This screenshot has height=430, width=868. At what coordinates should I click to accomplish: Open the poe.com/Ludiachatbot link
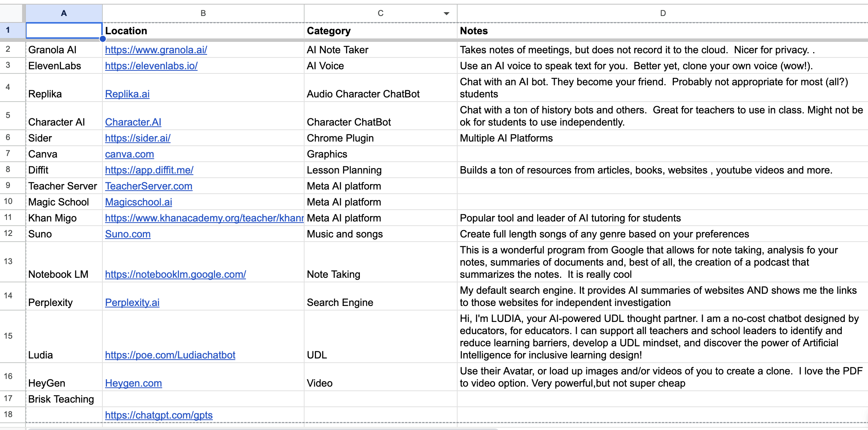click(x=170, y=355)
